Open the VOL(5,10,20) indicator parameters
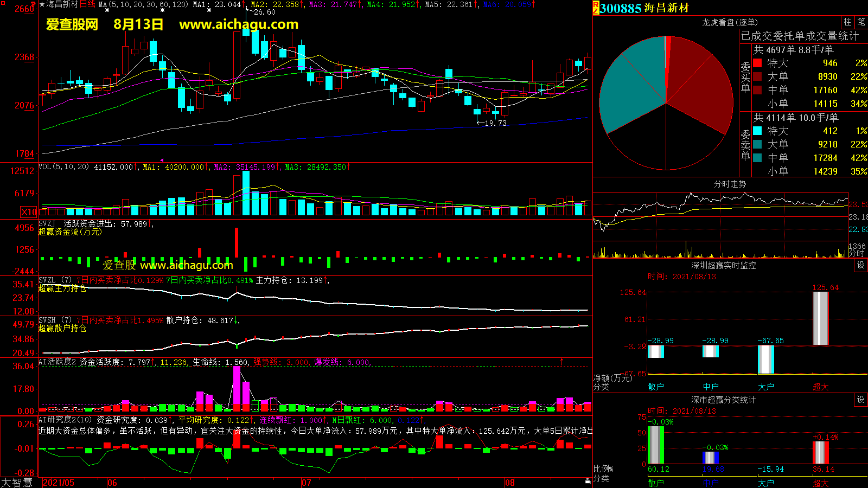 tap(63, 167)
